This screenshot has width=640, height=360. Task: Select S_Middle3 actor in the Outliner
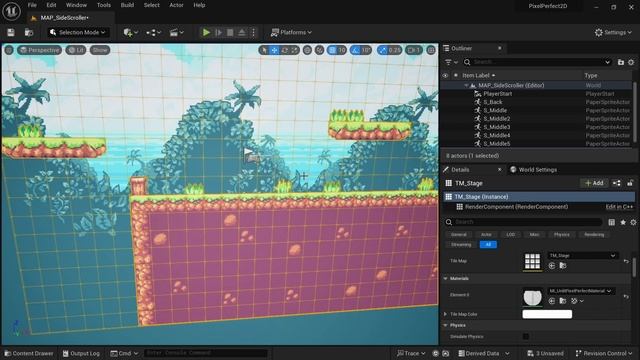[496, 127]
